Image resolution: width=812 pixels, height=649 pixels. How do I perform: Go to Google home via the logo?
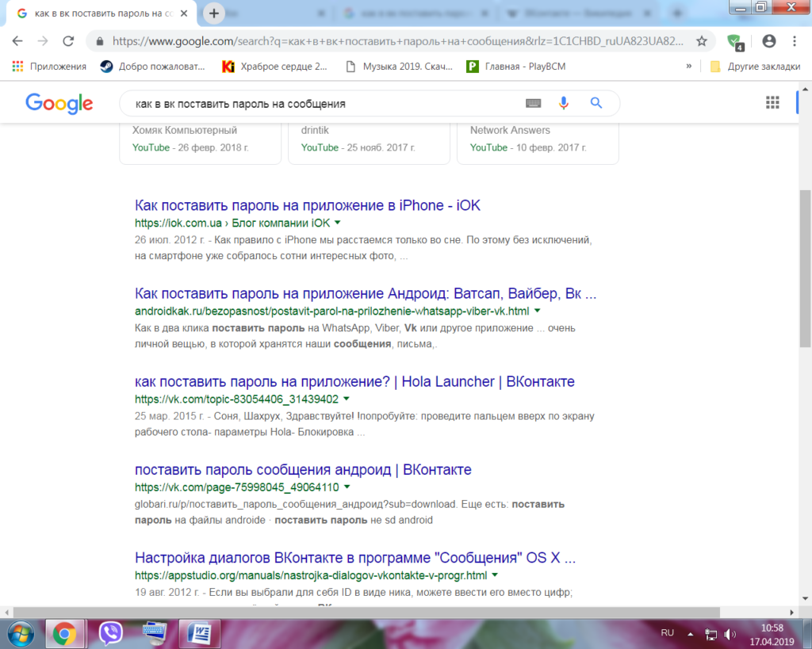[59, 104]
